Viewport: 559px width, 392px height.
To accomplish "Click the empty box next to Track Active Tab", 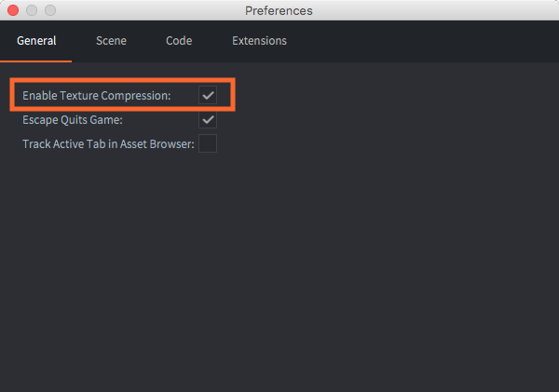I will click(208, 143).
